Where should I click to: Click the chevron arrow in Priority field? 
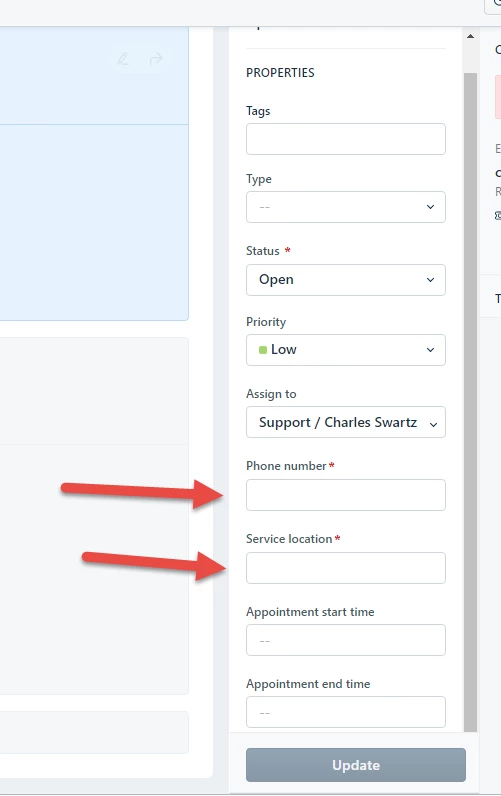430,350
